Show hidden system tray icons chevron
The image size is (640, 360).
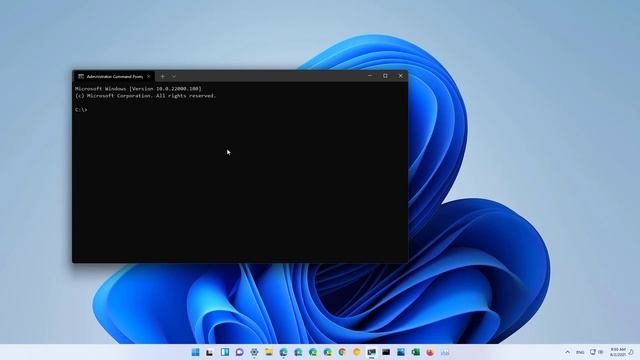567,352
